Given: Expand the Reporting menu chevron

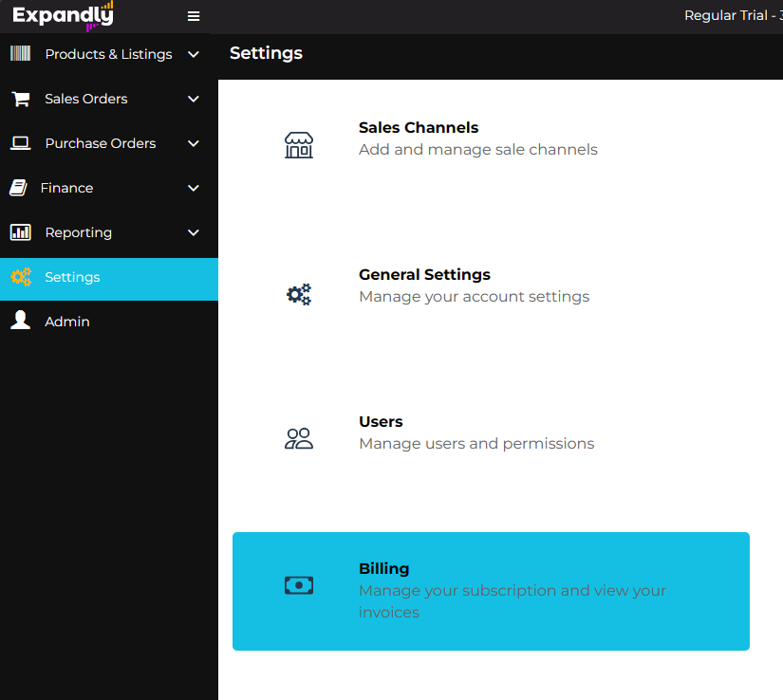Looking at the screenshot, I should 194,232.
